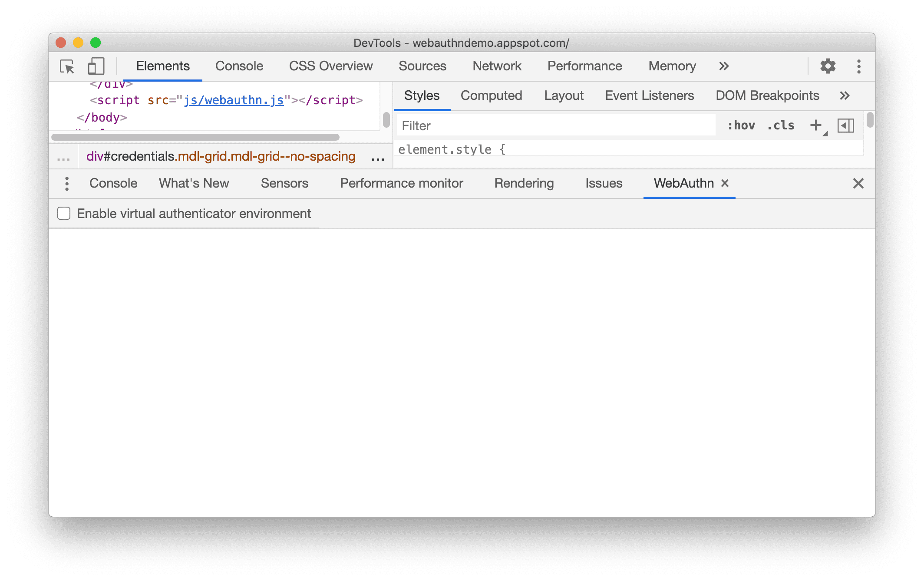The image size is (924, 581).
Task: Open the Sources panel
Action: pyautogui.click(x=423, y=66)
